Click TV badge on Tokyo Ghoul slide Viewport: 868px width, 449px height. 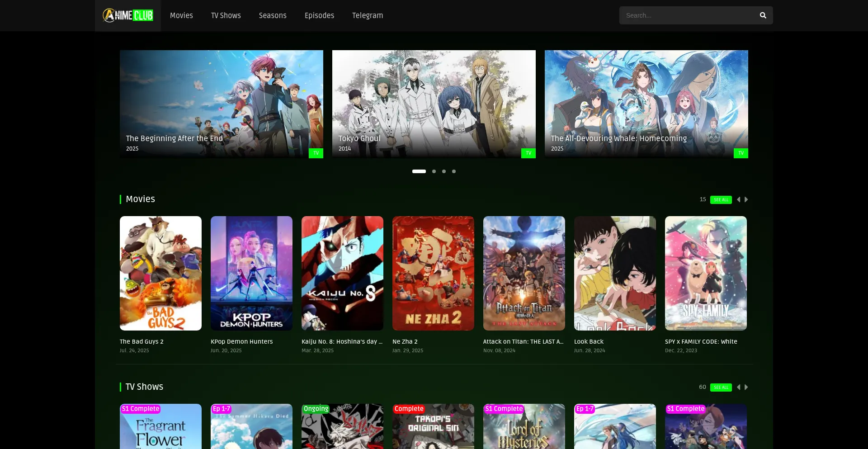528,153
